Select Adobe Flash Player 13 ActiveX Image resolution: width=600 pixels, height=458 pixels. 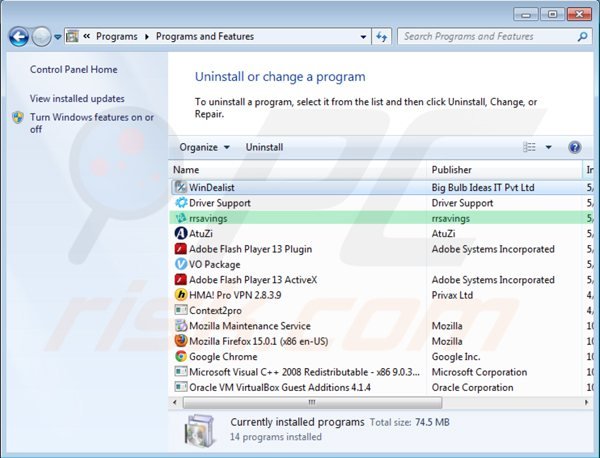[253, 280]
